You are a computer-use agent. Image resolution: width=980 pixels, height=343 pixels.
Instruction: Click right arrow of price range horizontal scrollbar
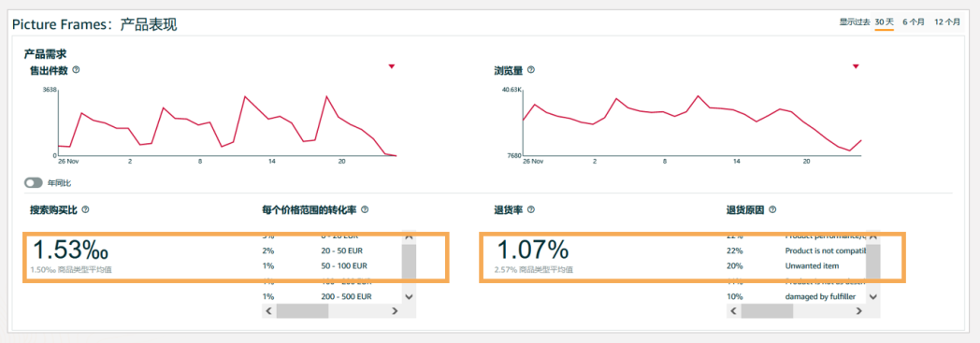pos(395,310)
